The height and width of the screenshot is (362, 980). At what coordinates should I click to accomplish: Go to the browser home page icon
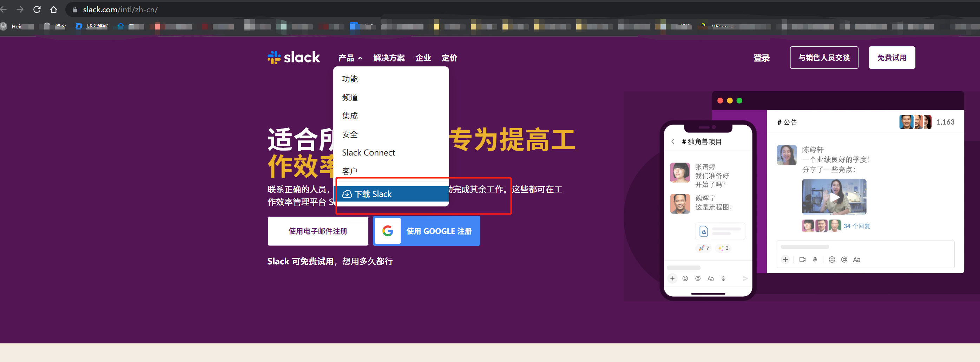point(54,9)
